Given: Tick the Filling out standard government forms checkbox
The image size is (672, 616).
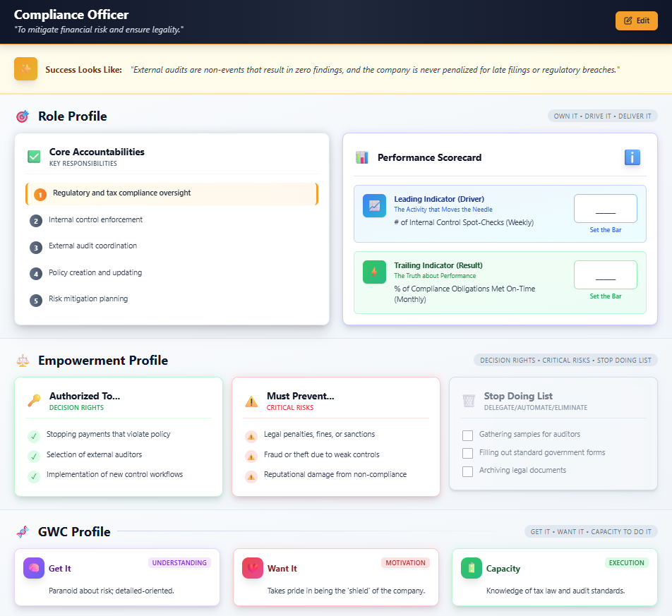Looking at the screenshot, I should coord(467,453).
